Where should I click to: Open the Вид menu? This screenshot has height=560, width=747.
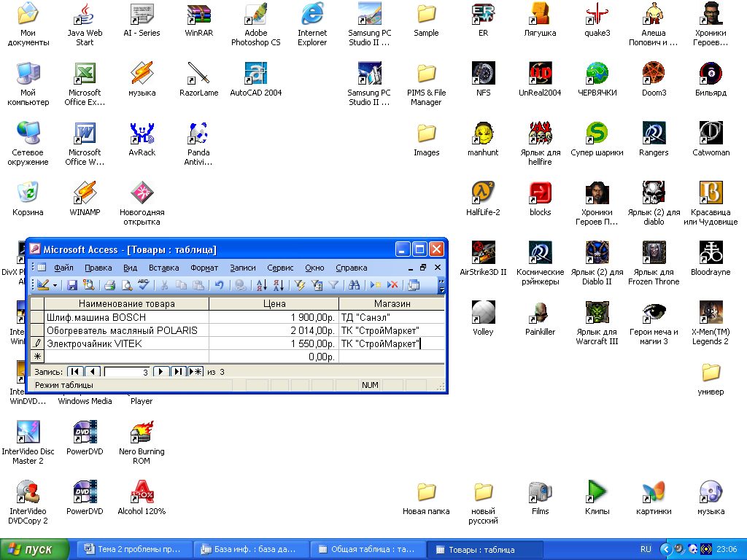pyautogui.click(x=130, y=268)
